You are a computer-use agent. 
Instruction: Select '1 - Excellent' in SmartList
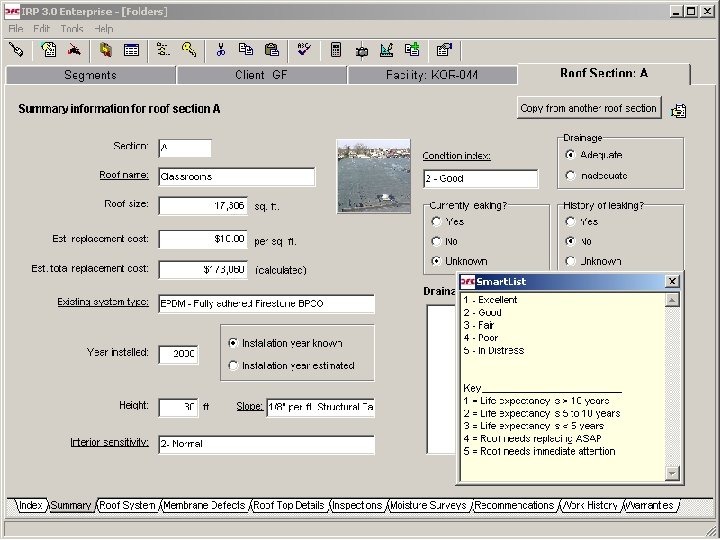(x=490, y=300)
